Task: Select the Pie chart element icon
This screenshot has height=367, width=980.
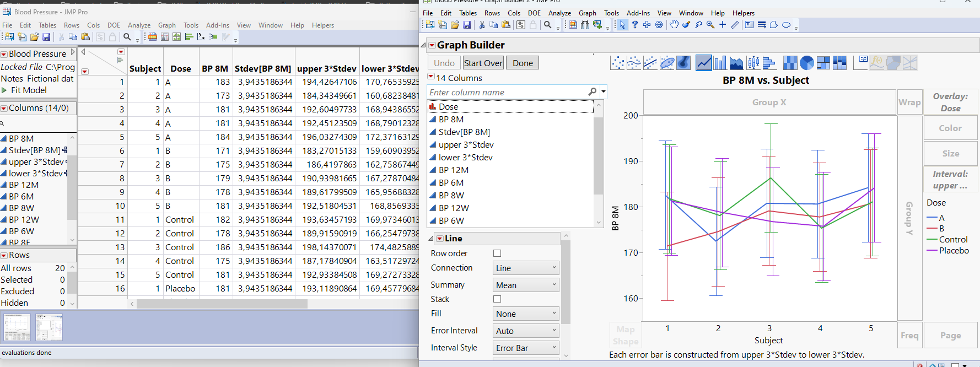Action: (x=806, y=63)
